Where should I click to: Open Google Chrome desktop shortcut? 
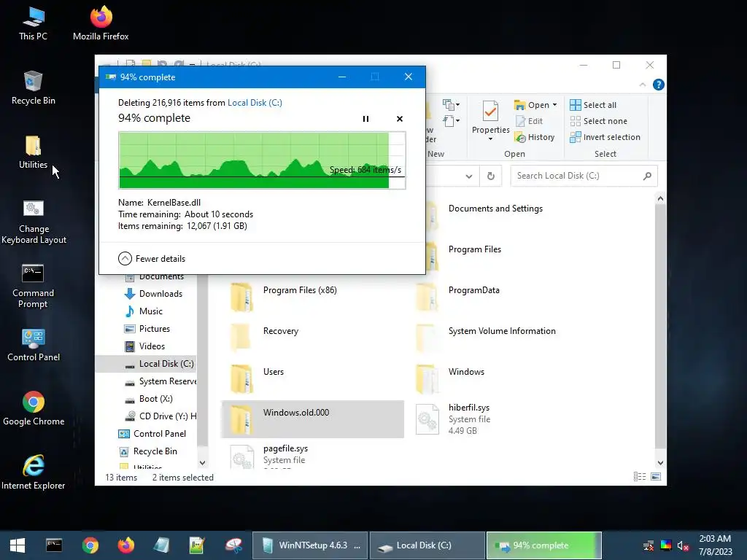coord(34,409)
